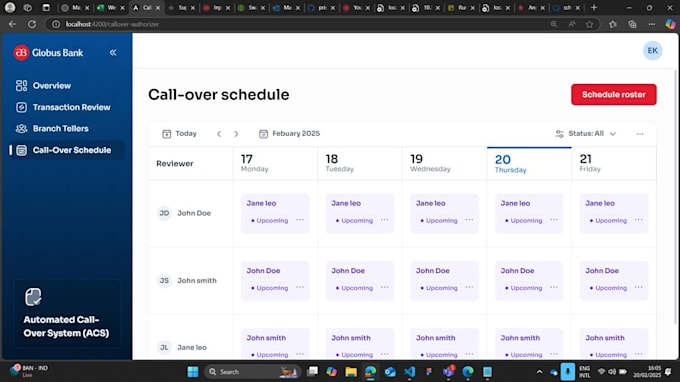Image resolution: width=680 pixels, height=382 pixels.
Task: Open options on Thursday John Doe card
Action: pyautogui.click(x=554, y=287)
